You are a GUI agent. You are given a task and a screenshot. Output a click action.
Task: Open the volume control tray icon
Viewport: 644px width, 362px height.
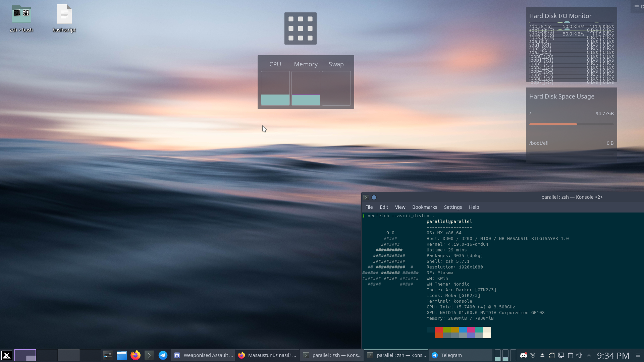579,355
